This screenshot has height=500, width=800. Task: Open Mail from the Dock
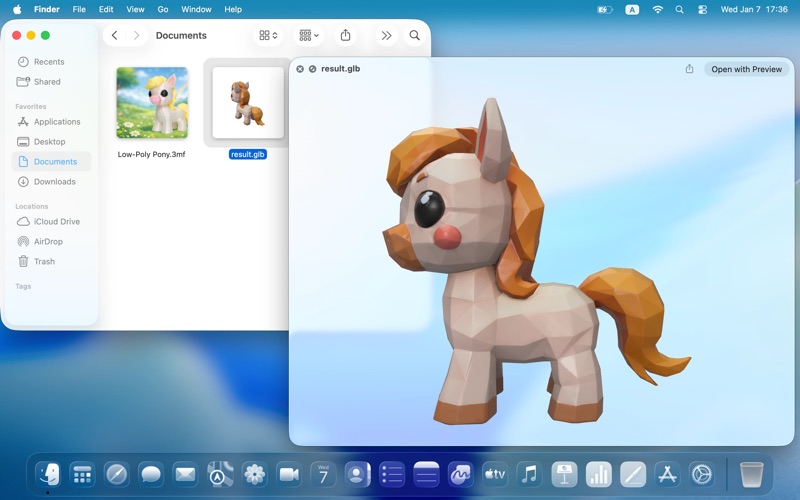click(x=185, y=474)
